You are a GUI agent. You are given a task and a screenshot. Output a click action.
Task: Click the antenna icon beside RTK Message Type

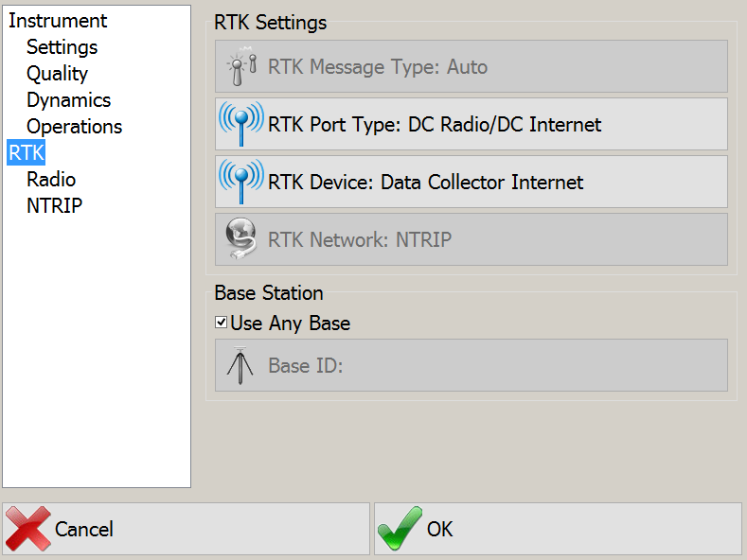(242, 66)
